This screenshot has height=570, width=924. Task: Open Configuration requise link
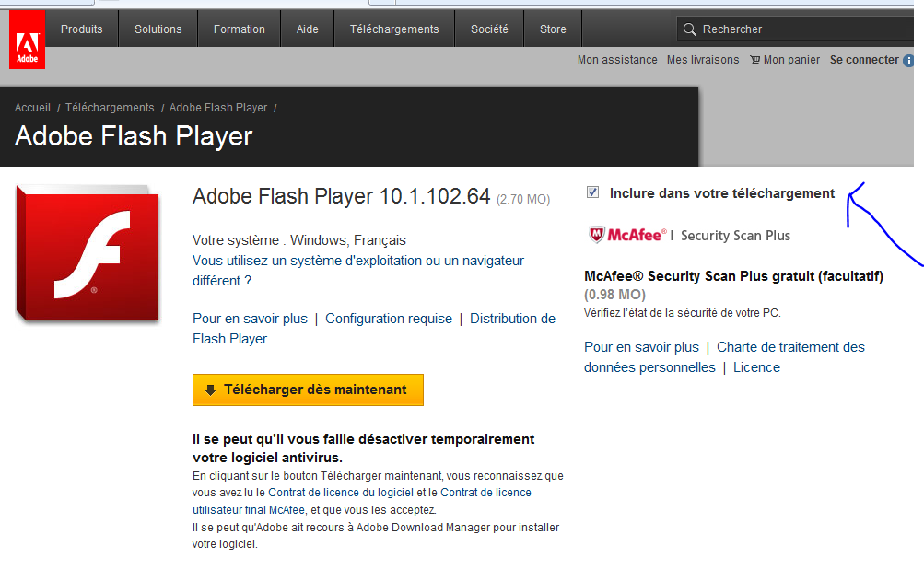389,319
